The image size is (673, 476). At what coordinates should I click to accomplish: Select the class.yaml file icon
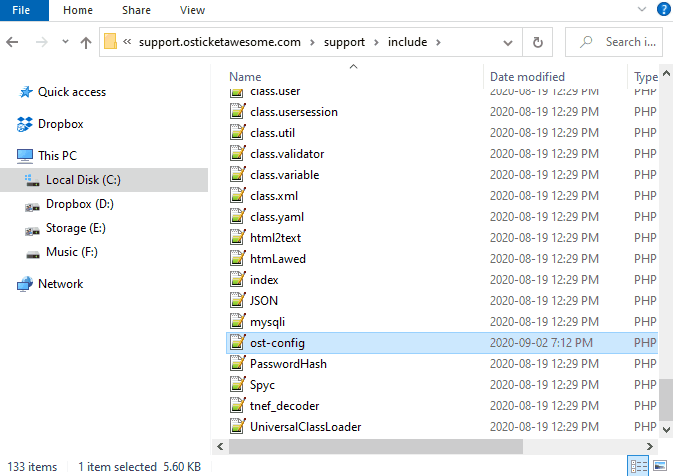[x=237, y=217]
